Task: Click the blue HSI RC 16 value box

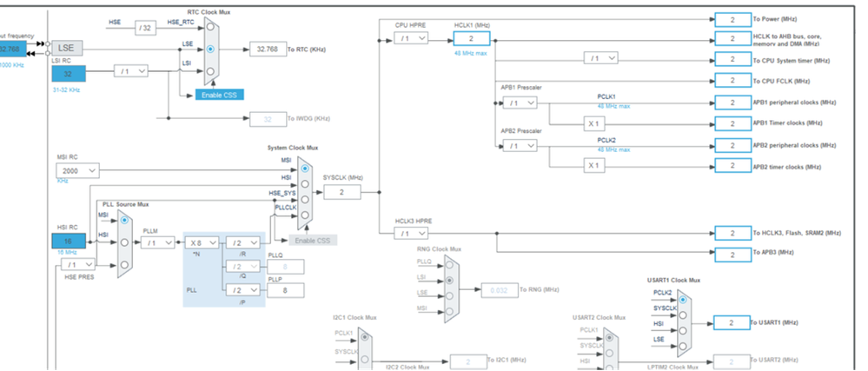Action: [69, 241]
